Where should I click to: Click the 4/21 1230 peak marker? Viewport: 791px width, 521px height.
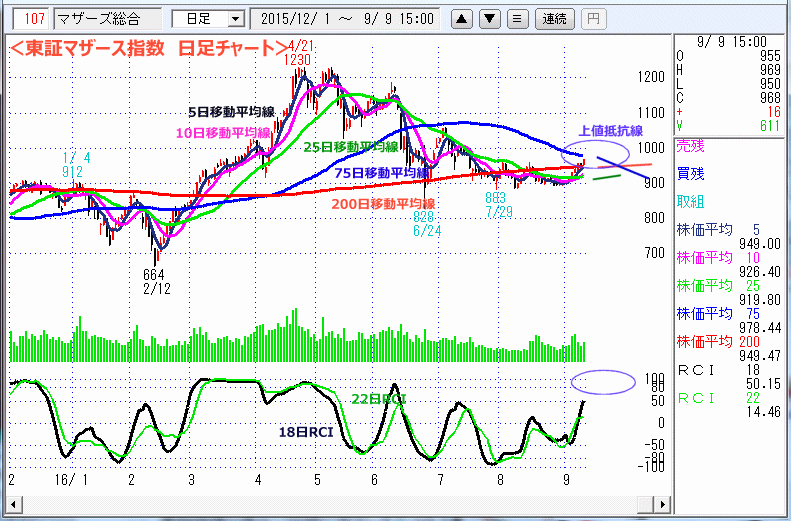(x=298, y=54)
